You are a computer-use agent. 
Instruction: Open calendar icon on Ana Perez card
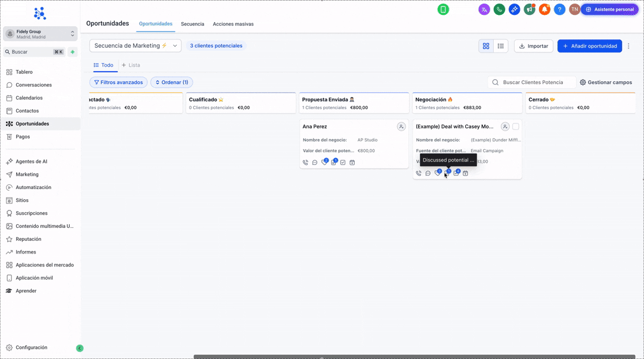tap(352, 163)
